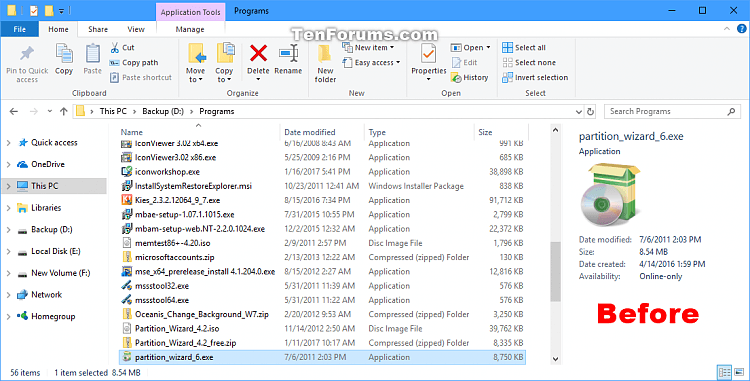The width and height of the screenshot is (750, 381).
Task: Click the Pin to Quick access icon
Action: [27, 54]
